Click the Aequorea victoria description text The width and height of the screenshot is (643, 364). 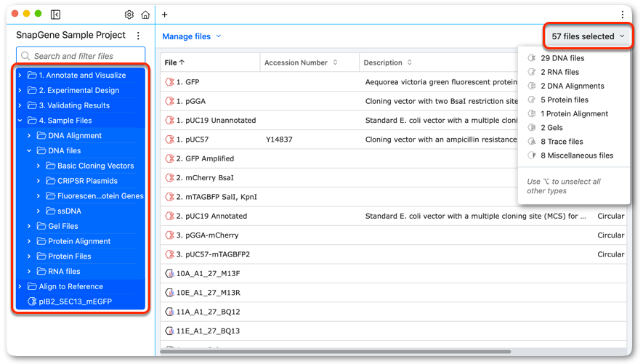[x=441, y=82]
